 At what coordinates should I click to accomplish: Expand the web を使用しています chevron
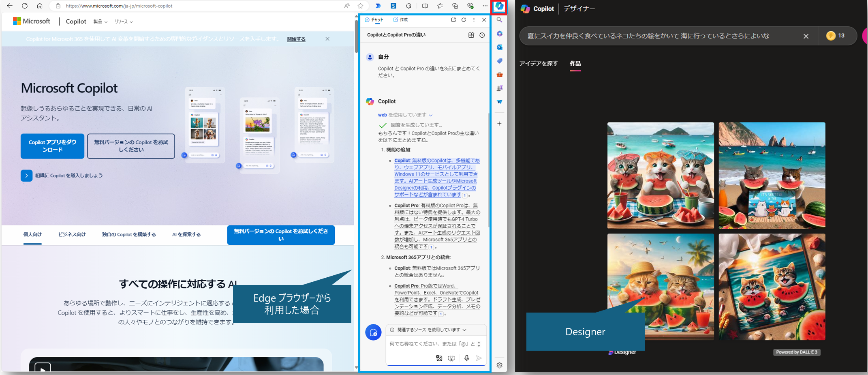(430, 115)
